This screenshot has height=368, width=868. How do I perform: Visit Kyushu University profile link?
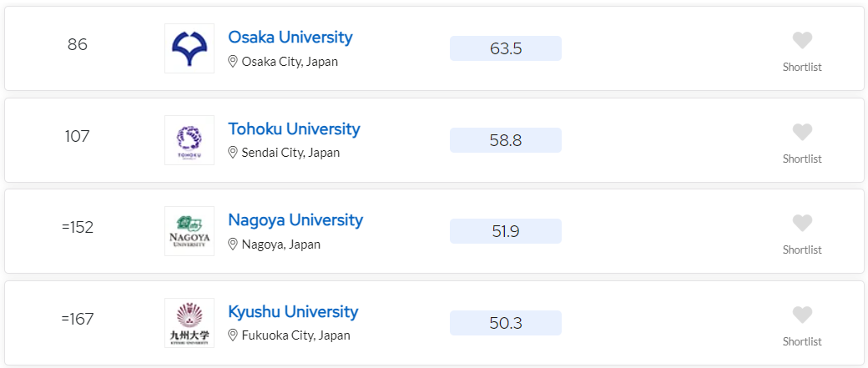(293, 311)
